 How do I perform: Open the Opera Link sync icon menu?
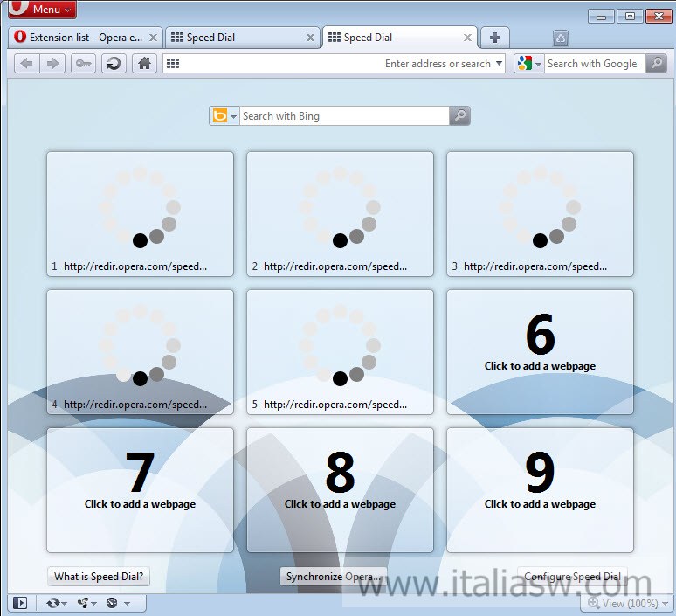57,603
